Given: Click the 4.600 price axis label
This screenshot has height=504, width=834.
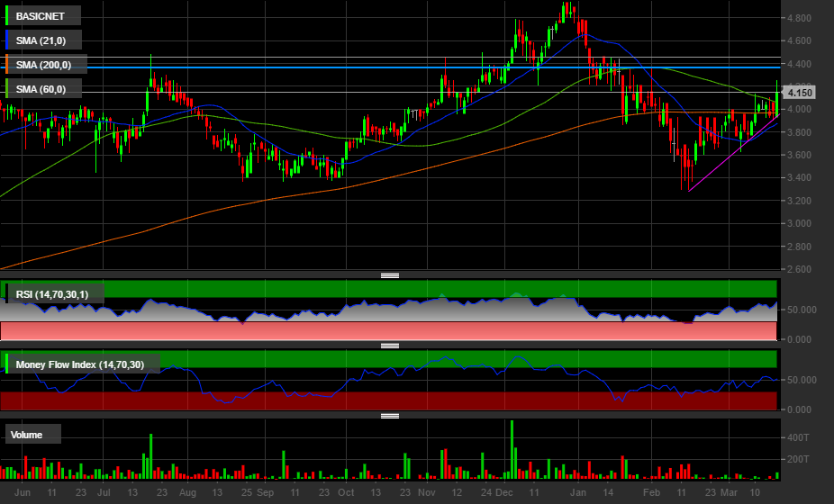Looking at the screenshot, I should [800, 40].
